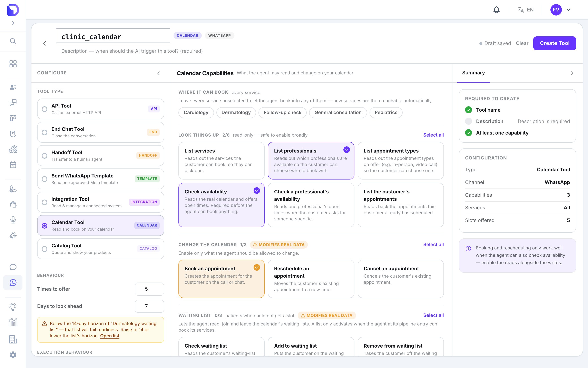Select the Dermatology service chip

pos(236,113)
